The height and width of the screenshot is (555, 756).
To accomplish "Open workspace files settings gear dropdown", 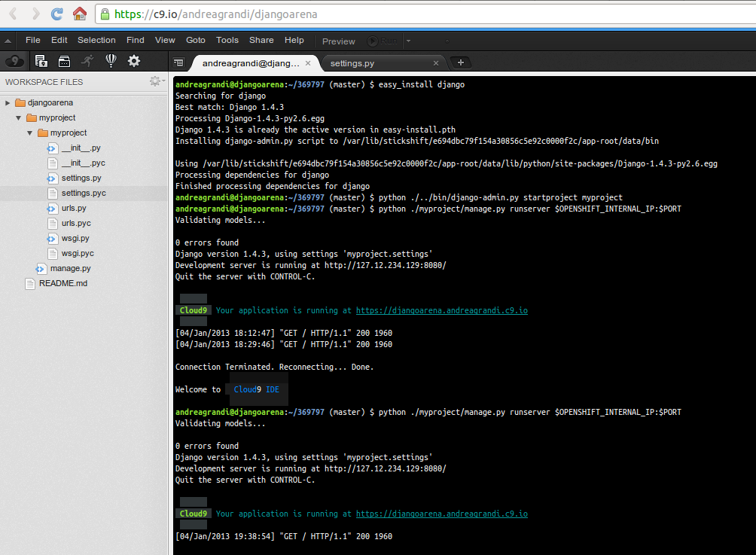I will pos(157,81).
